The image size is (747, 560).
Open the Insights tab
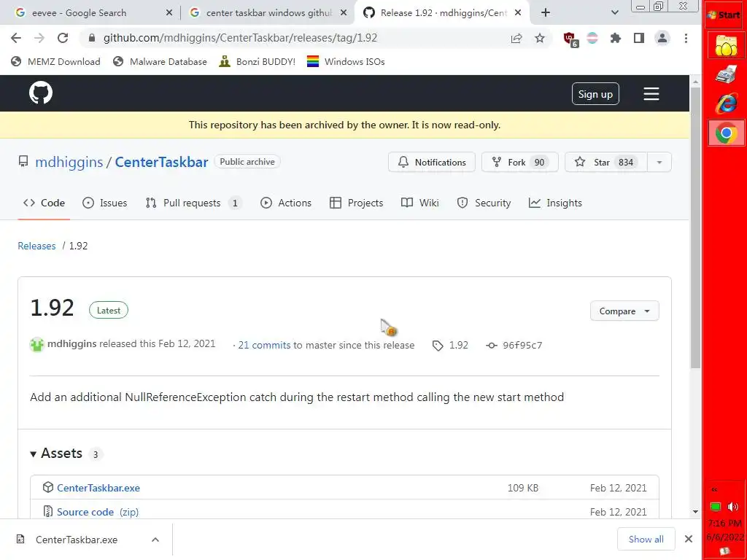(555, 203)
